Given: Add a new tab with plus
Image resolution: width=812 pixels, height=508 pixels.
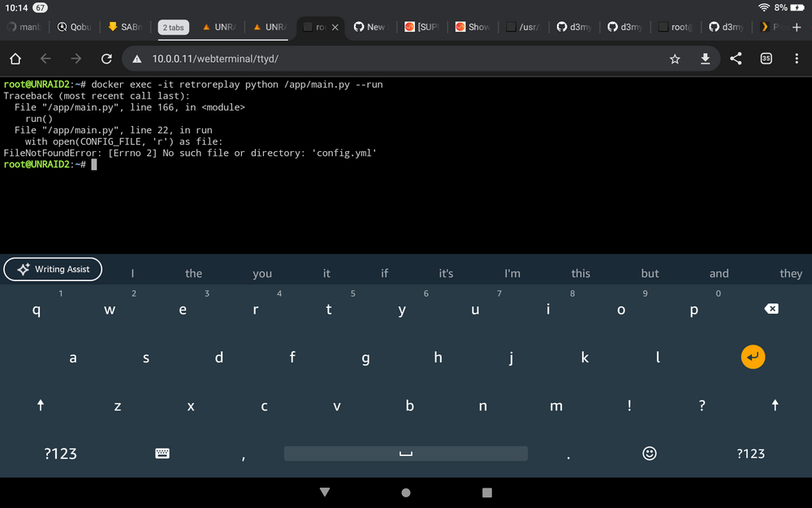Looking at the screenshot, I should coord(797,27).
